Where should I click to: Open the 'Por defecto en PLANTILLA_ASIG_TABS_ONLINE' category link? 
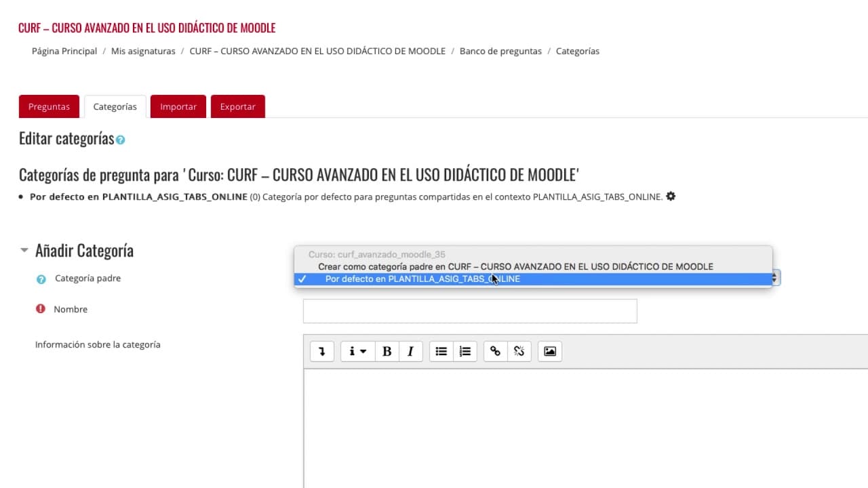tap(138, 197)
